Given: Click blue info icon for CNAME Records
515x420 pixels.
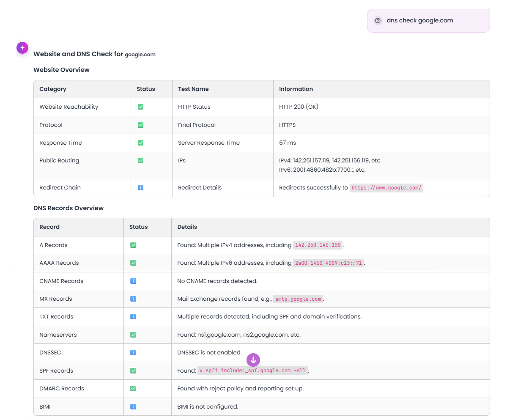Looking at the screenshot, I should [x=133, y=281].
